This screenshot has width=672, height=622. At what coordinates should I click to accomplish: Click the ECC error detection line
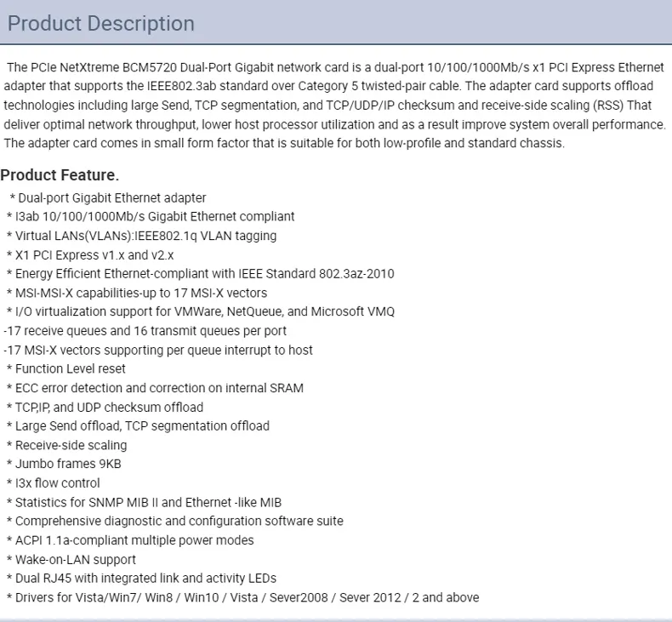155,388
